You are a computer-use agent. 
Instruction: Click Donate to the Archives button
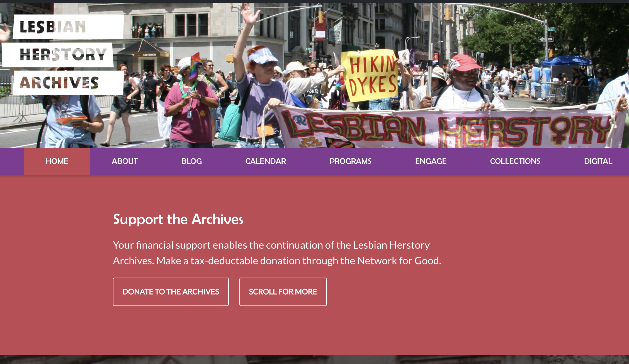(x=171, y=292)
